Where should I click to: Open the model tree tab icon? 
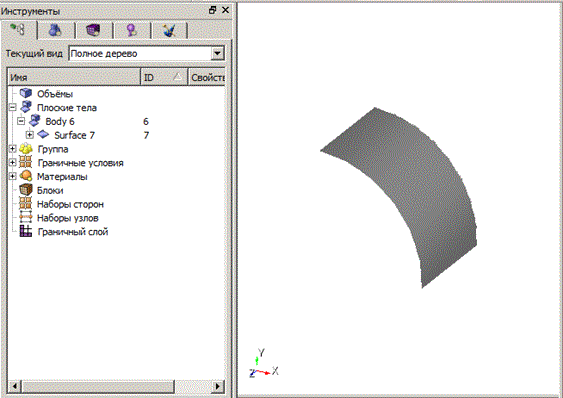18,29
